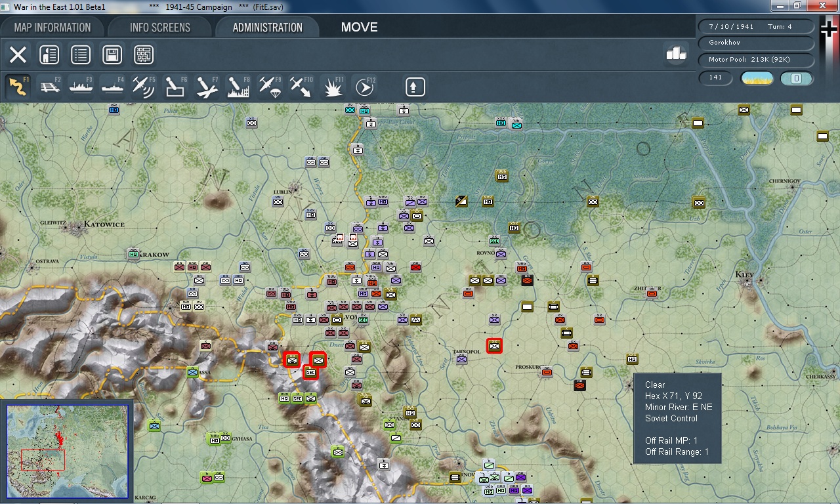Click the Chernigov city label on map
This screenshot has width=840, height=504.
(785, 181)
